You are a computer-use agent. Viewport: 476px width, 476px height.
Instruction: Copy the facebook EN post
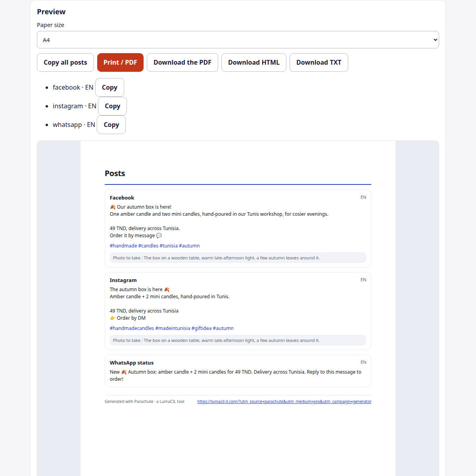point(109,87)
